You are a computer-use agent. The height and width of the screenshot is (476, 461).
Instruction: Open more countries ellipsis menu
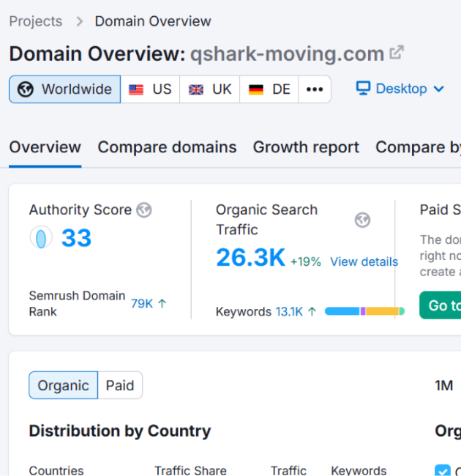[315, 89]
